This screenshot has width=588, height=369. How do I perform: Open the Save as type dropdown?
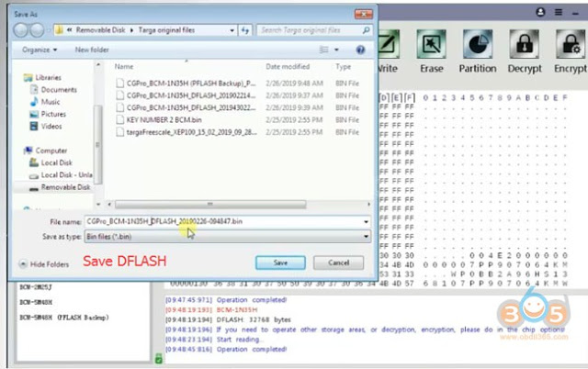(227, 237)
